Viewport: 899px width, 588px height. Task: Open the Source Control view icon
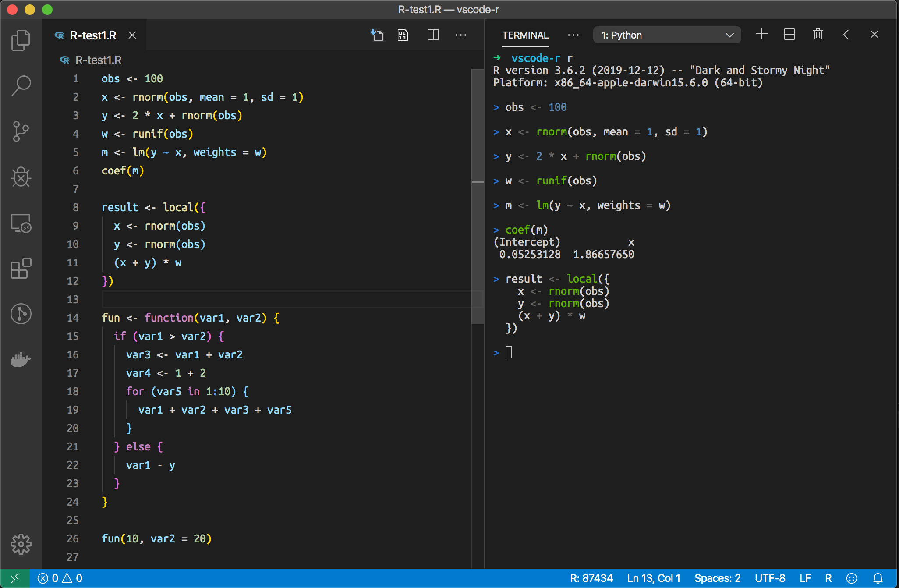[x=21, y=131]
